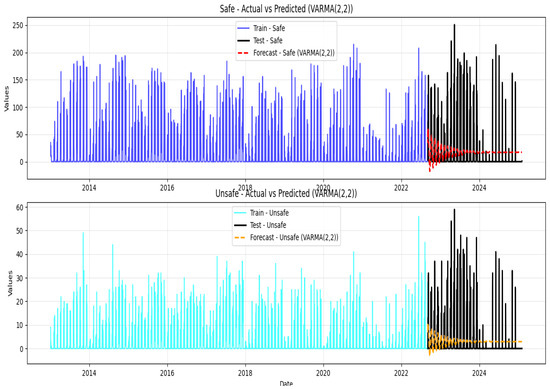Click the 'Train - Unsafe' legend entry
550x389 pixels.
tap(269, 213)
